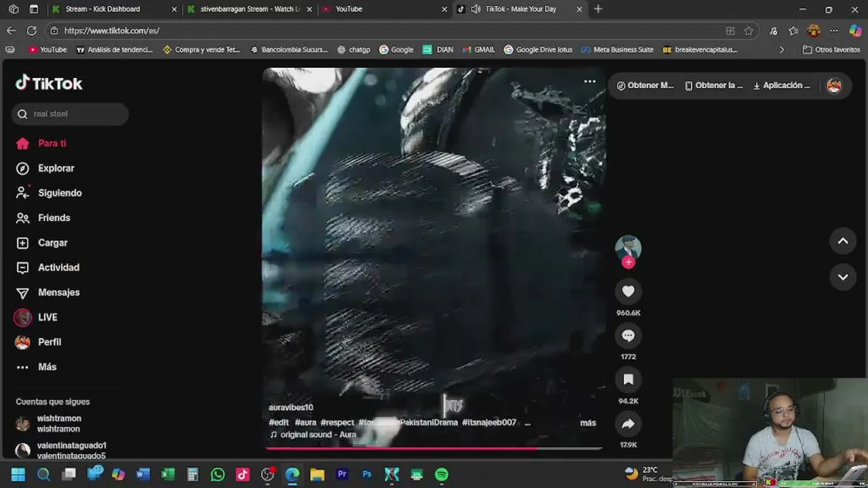Reload the TikTok page

[x=31, y=30]
